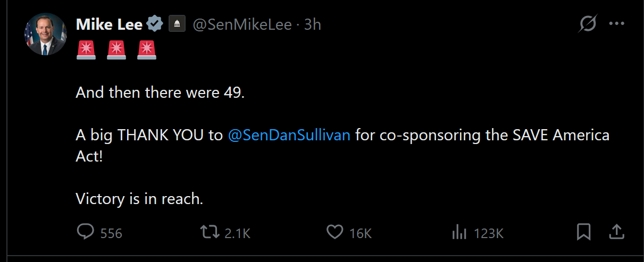The image size is (644, 262).
Task: Reply to the post via comment icon
Action: click(x=86, y=232)
